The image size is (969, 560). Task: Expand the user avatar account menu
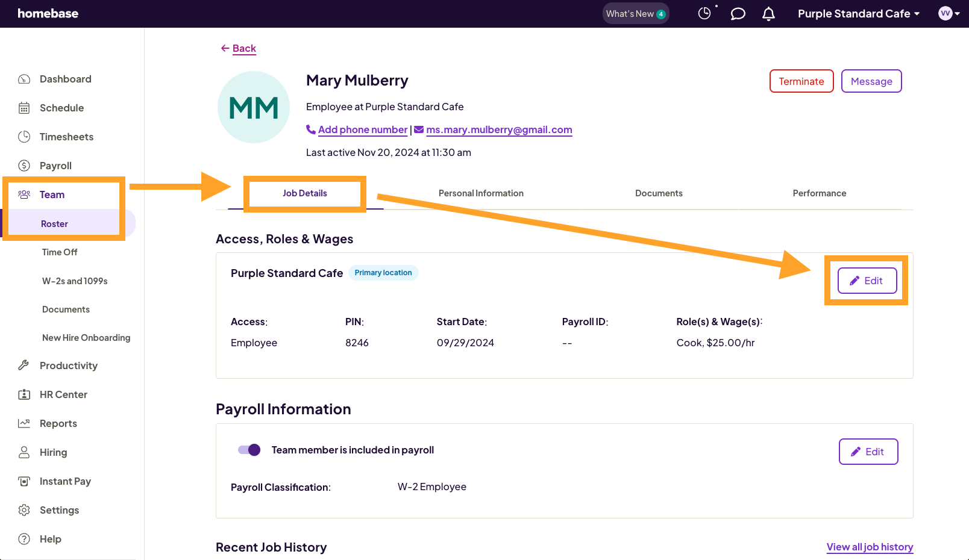pyautogui.click(x=949, y=13)
